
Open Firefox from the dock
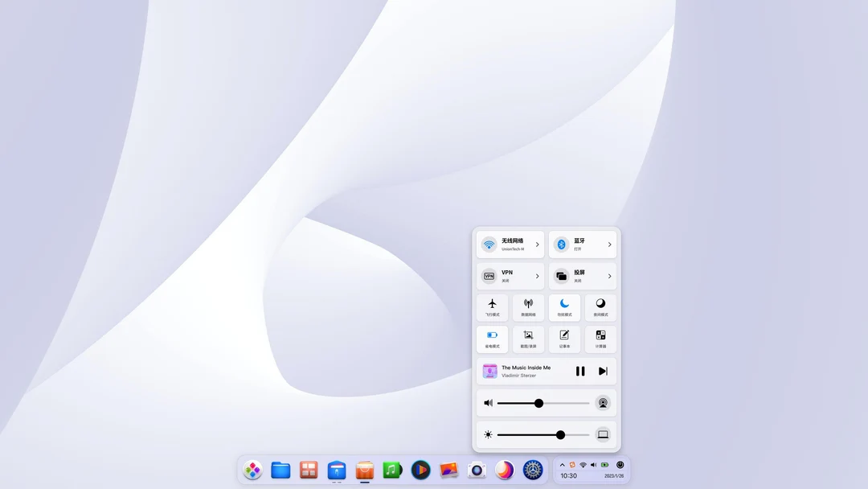[x=505, y=471]
